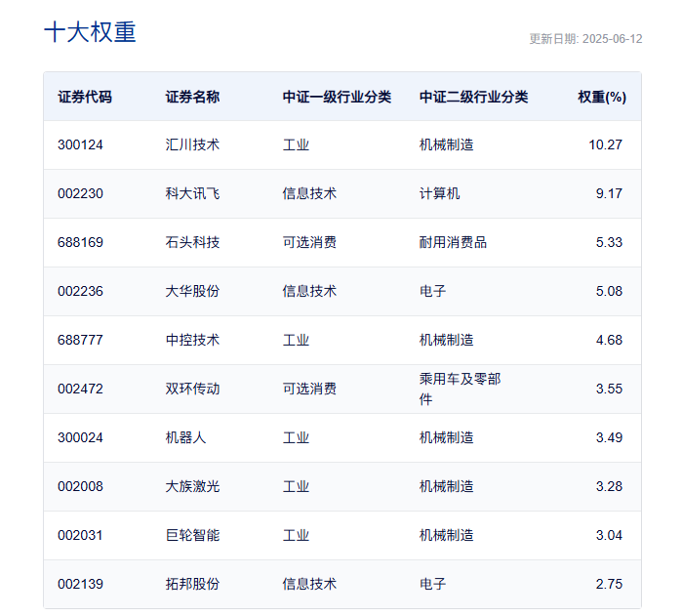The height and width of the screenshot is (616, 682).
Task: Click 工业 in the 巨轮智能 row
Action: (296, 535)
